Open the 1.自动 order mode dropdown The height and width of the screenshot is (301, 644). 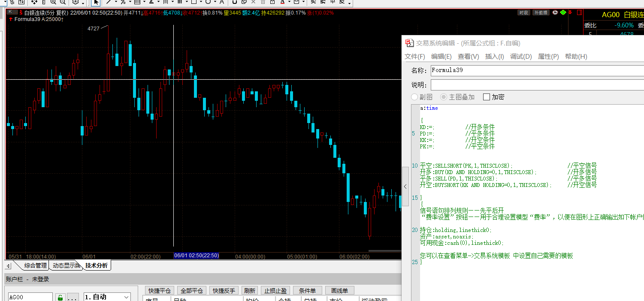[126, 297]
